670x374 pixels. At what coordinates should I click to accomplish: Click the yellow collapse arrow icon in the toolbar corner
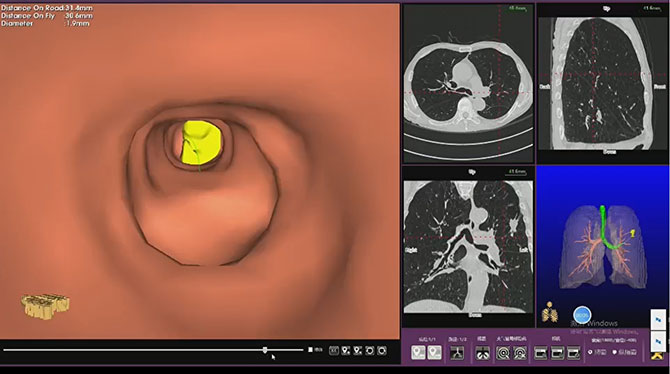[657, 355]
